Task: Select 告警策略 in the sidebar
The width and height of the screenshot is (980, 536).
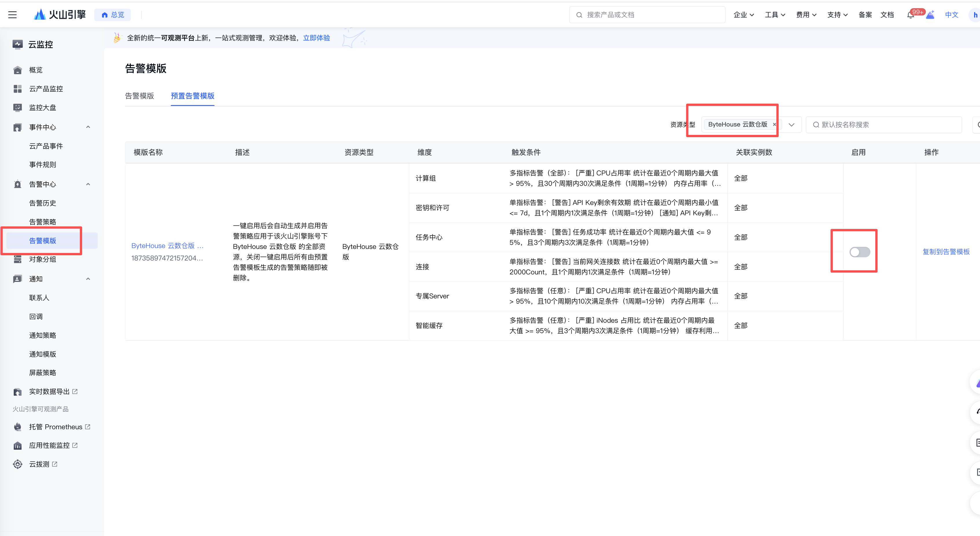Action: (x=43, y=222)
